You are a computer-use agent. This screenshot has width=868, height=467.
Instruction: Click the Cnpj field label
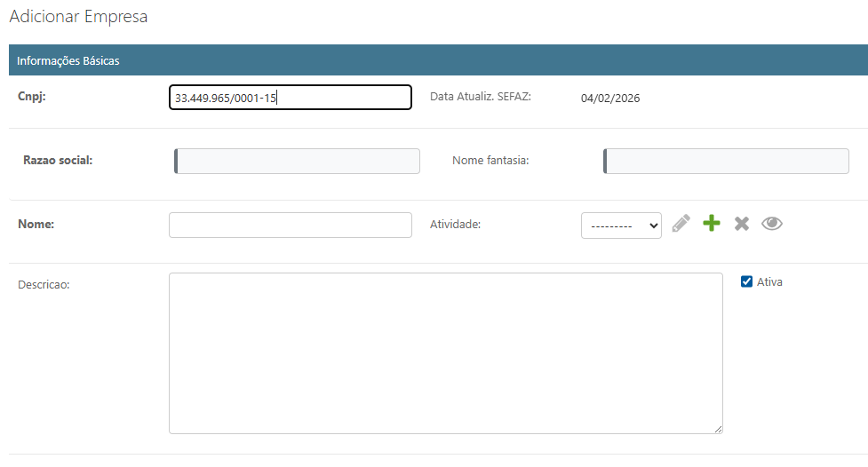[32, 97]
